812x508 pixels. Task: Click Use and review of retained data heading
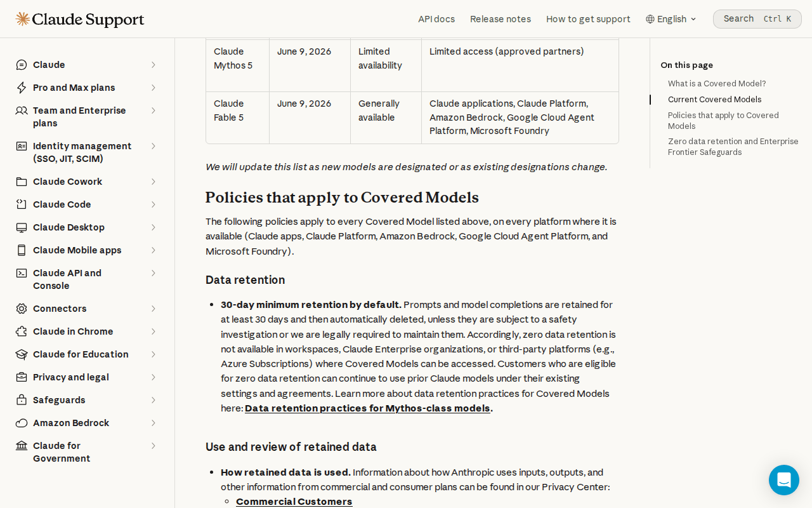pos(291,447)
